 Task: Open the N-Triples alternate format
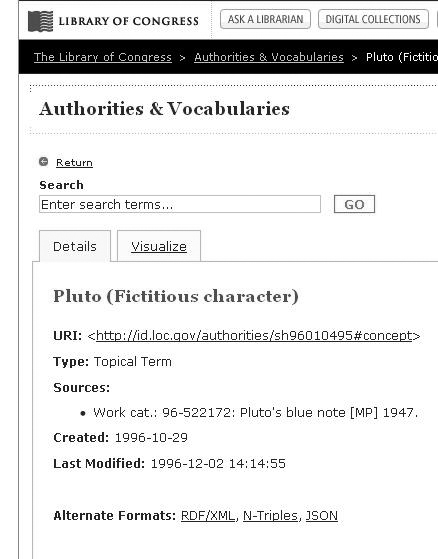coord(270,516)
